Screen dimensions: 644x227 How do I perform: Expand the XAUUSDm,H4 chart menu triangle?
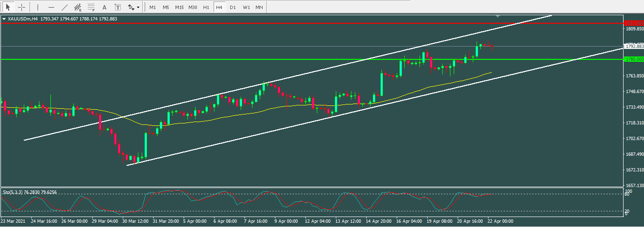4,19
